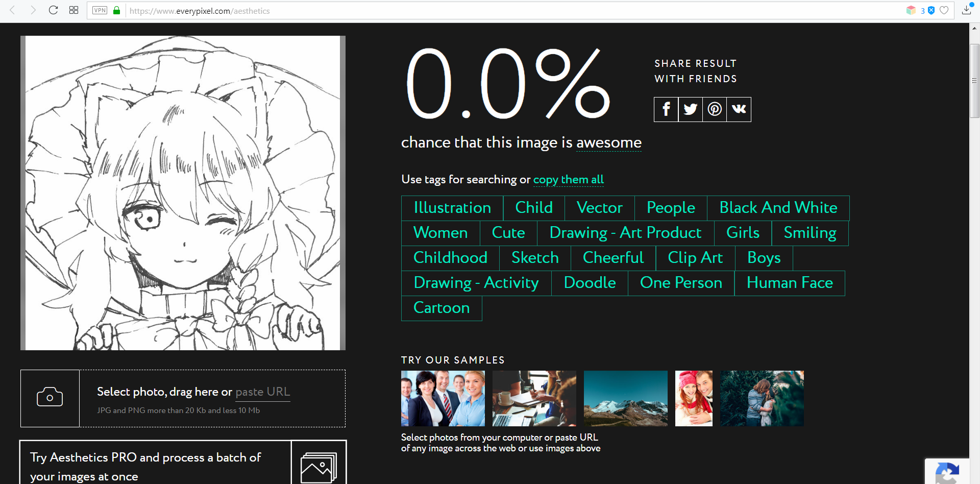Select the People tag
This screenshot has height=484, width=980.
[671, 208]
